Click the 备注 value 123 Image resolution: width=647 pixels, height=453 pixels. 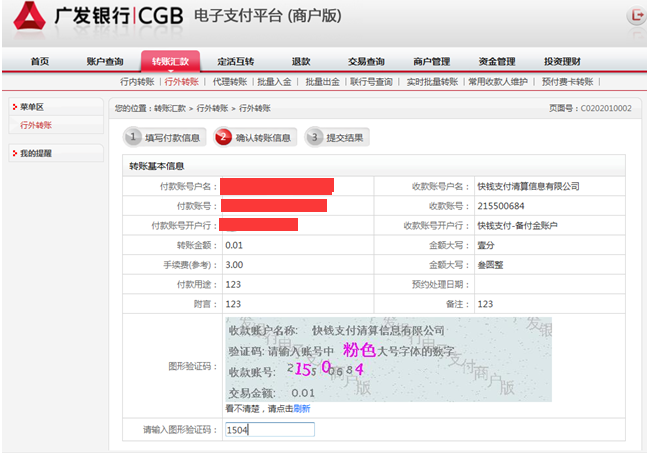[x=485, y=304]
